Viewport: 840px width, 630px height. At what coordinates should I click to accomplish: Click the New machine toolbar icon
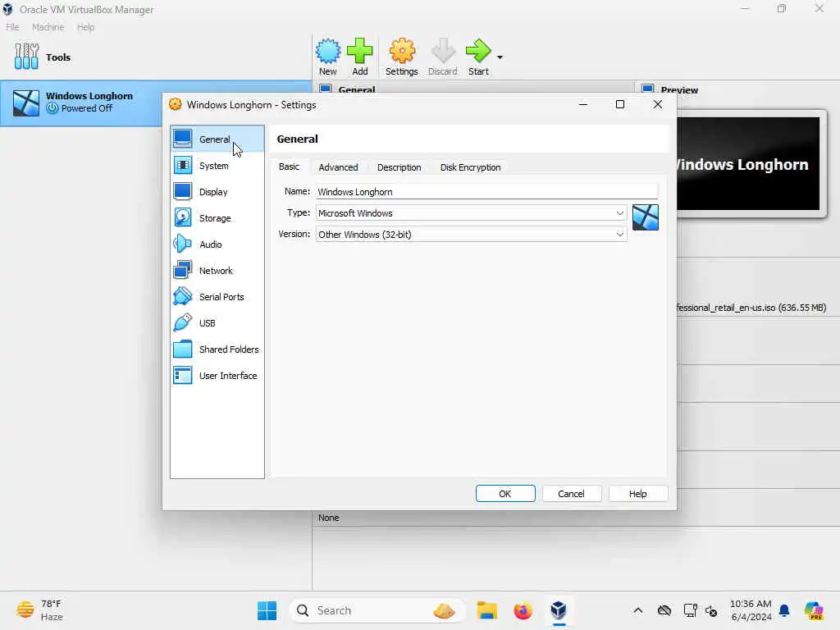328,57
